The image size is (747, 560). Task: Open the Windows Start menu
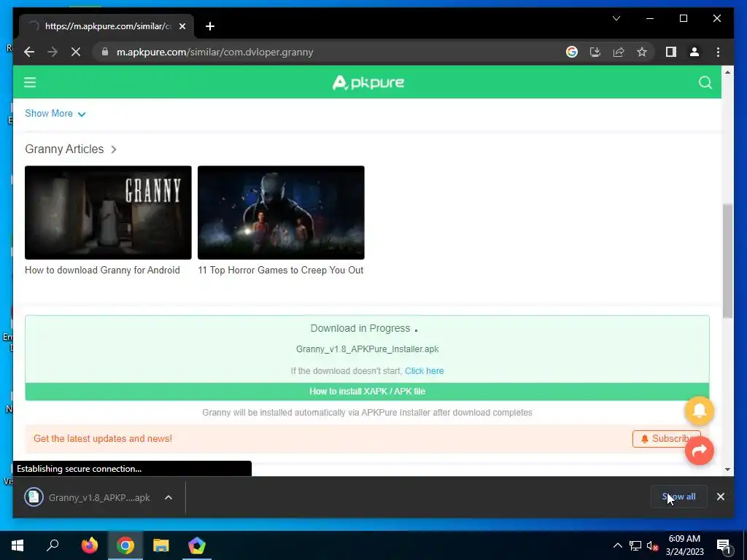click(x=18, y=545)
